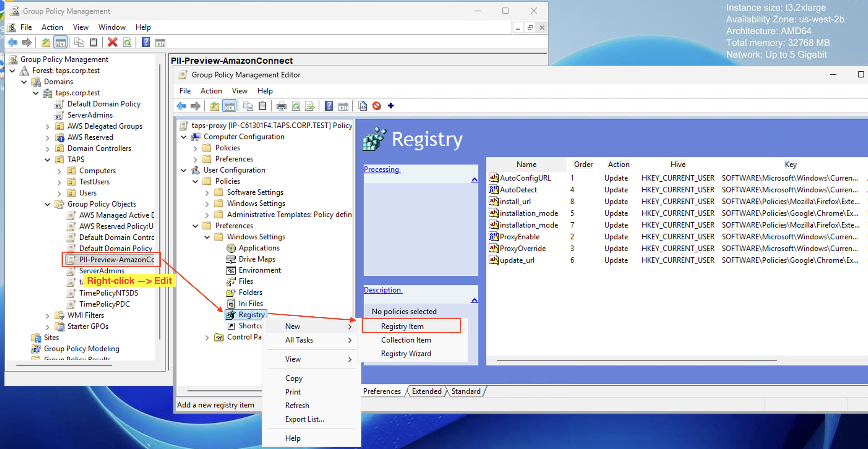The width and height of the screenshot is (868, 449).
Task: Select Ini Files preference node
Action: tap(250, 303)
